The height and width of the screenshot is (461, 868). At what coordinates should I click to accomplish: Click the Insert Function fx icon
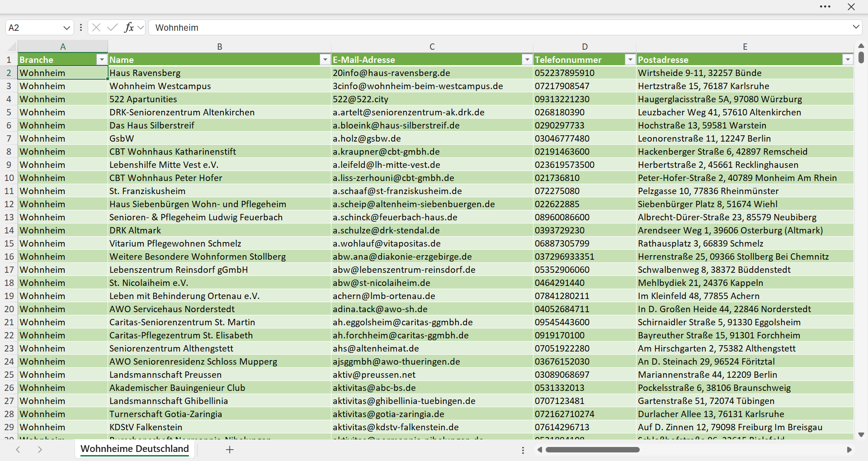[x=129, y=28]
